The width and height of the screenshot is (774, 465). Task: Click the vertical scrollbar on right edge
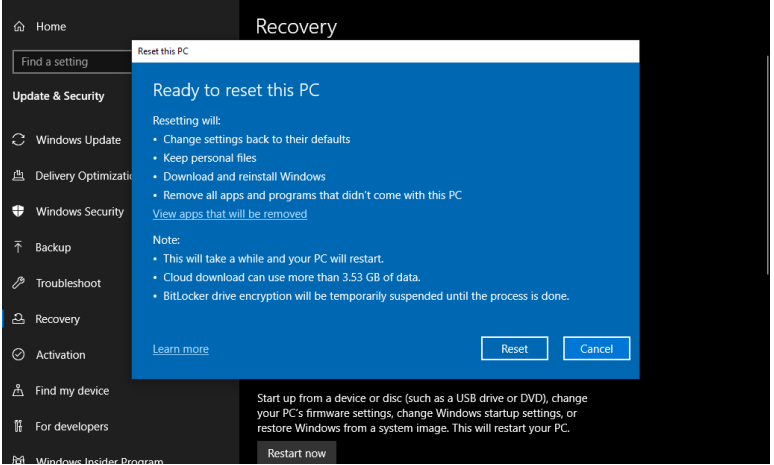click(768, 165)
